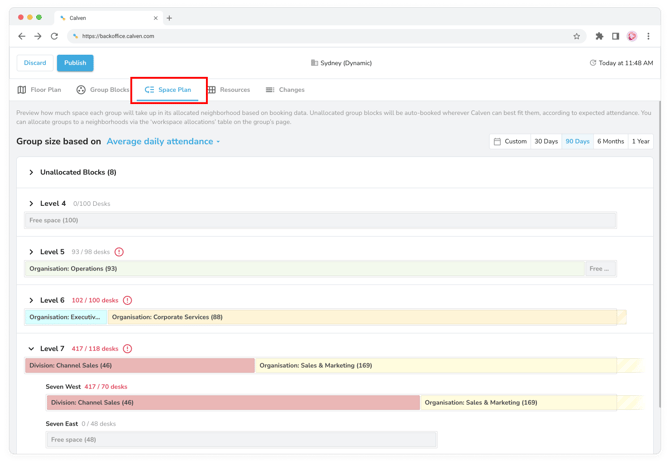
Task: Click the Level 5 warning alert icon
Action: (119, 252)
